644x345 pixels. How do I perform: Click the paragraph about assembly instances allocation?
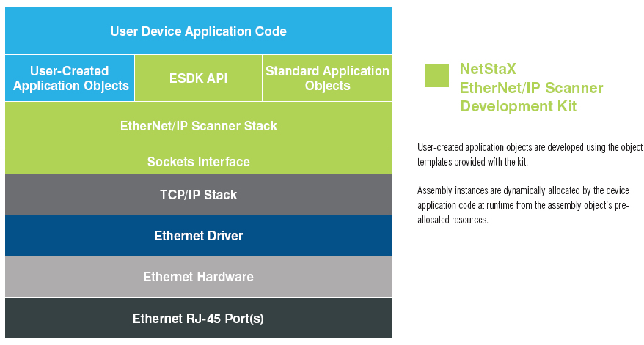[523, 204]
